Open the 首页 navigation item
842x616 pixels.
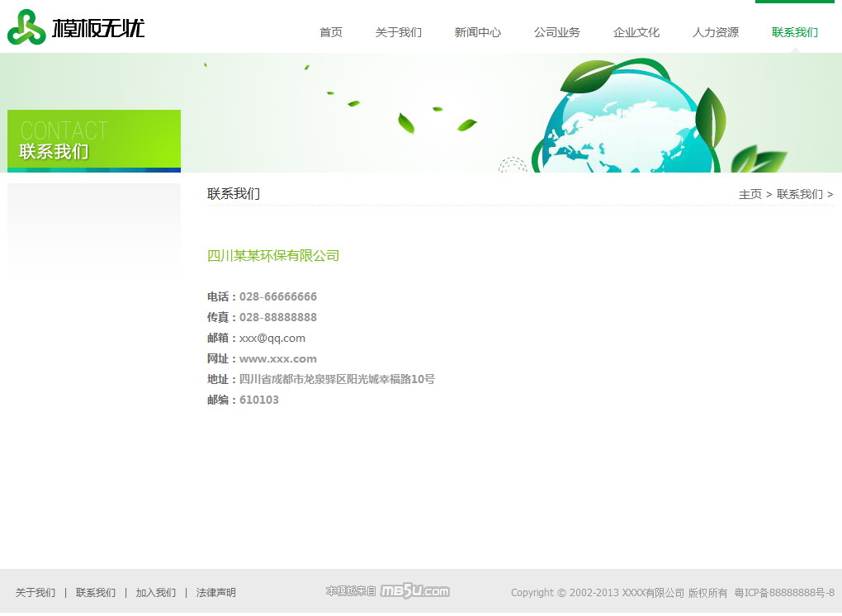[331, 32]
